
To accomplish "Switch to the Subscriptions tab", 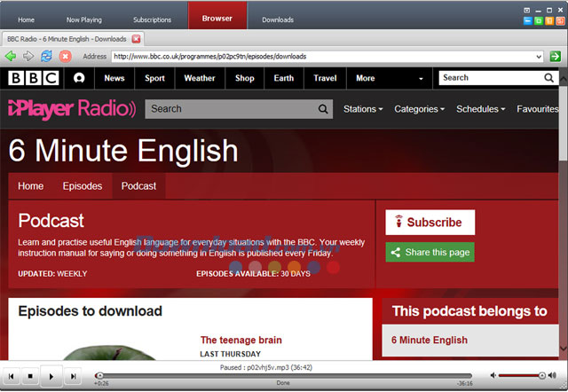I will click(153, 19).
